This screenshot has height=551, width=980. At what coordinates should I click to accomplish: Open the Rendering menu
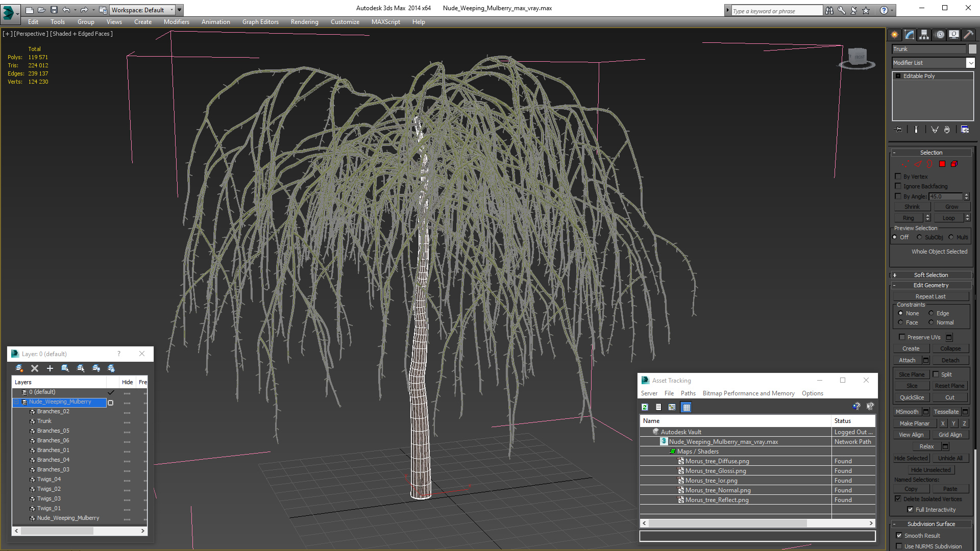pos(304,22)
